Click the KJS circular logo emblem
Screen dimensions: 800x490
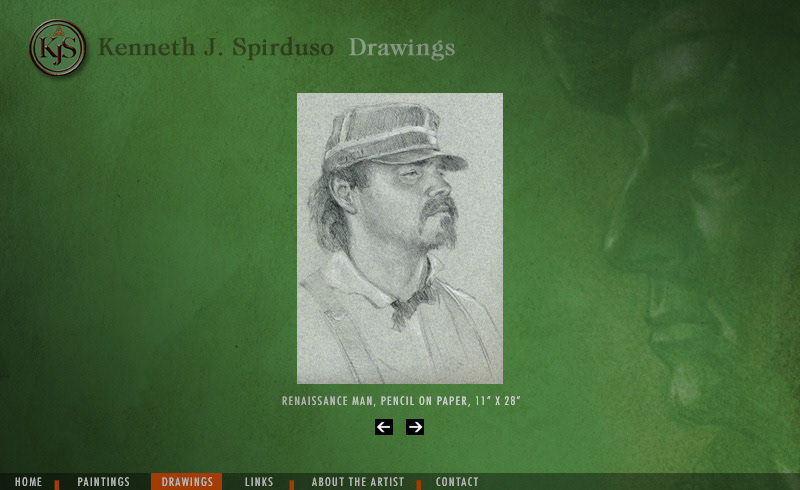pos(57,47)
